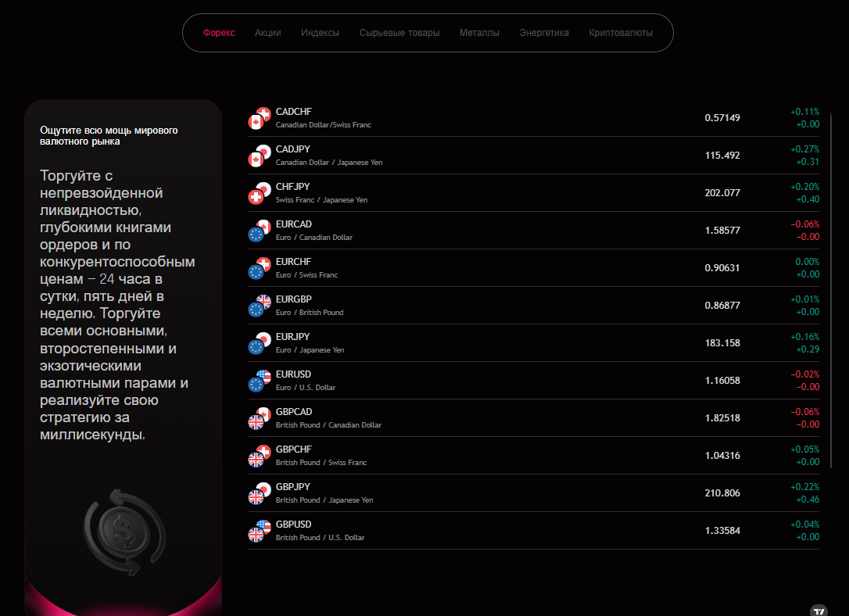The image size is (849, 616).
Task: Click the +0.27% change for CADJPY
Action: click(804, 149)
